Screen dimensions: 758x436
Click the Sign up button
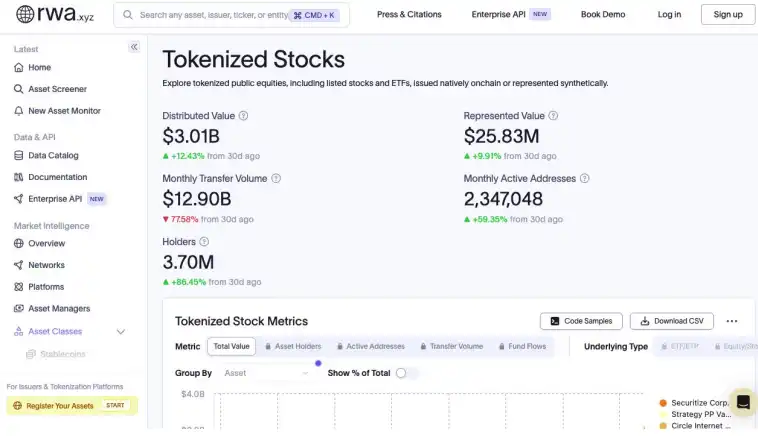[x=728, y=15]
